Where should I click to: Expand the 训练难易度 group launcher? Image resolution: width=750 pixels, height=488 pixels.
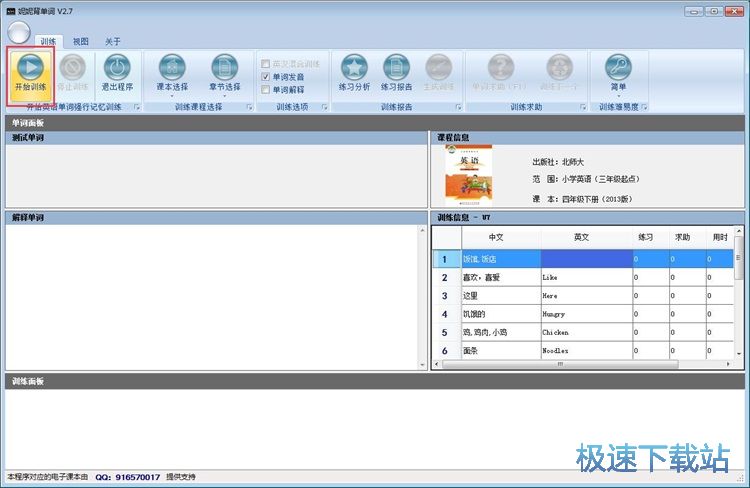(644, 107)
